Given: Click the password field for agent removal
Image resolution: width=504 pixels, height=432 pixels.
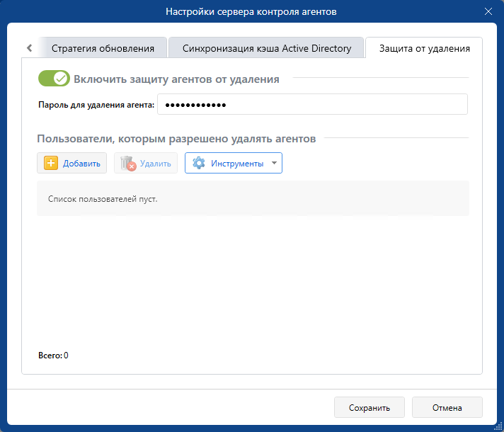Looking at the screenshot, I should [x=312, y=104].
